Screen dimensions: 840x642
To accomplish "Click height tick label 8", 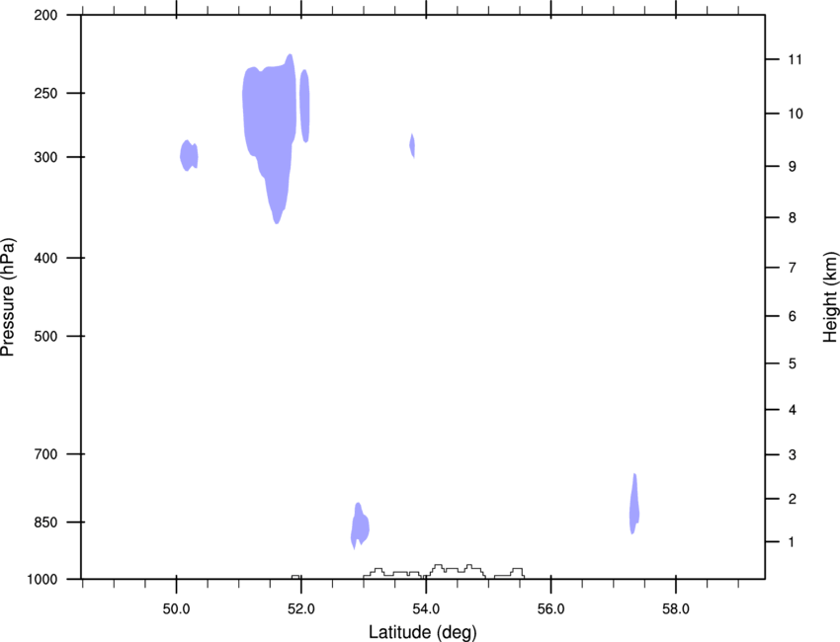I will coord(793,218).
